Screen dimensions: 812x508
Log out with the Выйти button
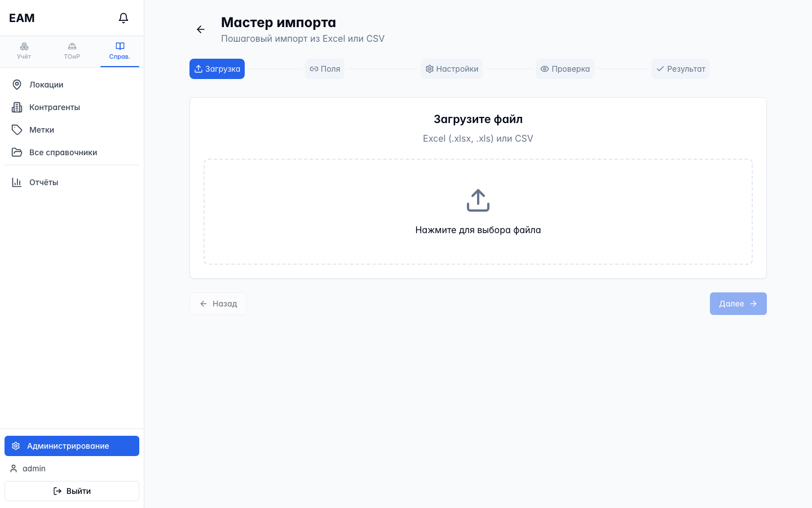[x=72, y=491]
